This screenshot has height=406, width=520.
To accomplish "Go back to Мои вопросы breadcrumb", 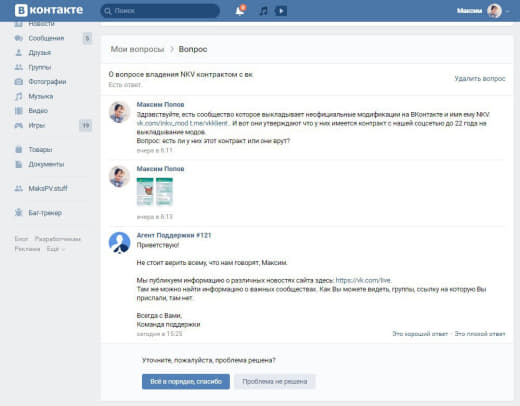I will 137,49.
